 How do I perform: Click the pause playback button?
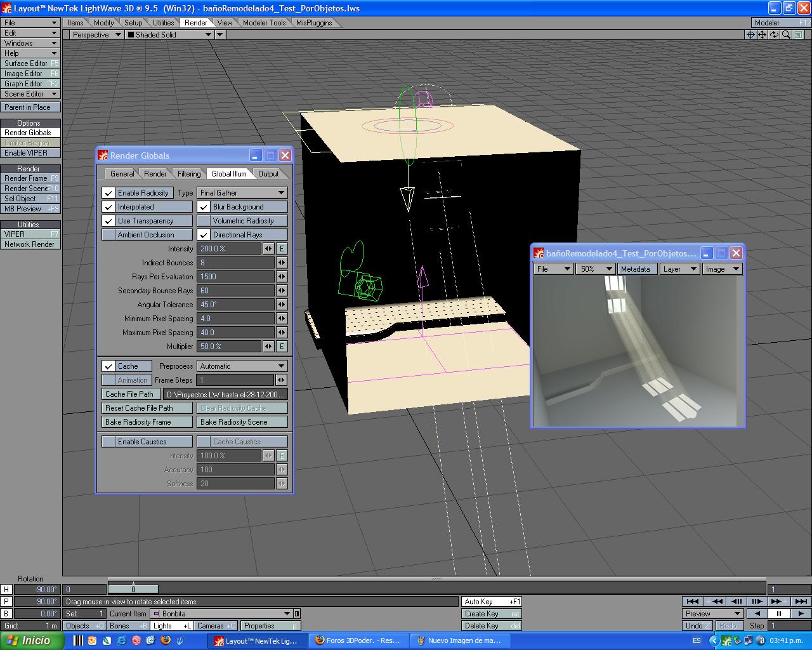coord(778,614)
